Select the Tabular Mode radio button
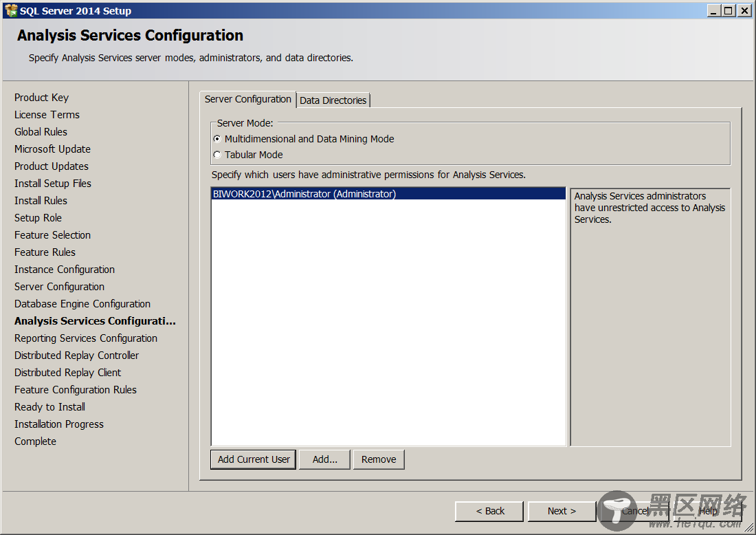The width and height of the screenshot is (756, 535). pos(217,155)
